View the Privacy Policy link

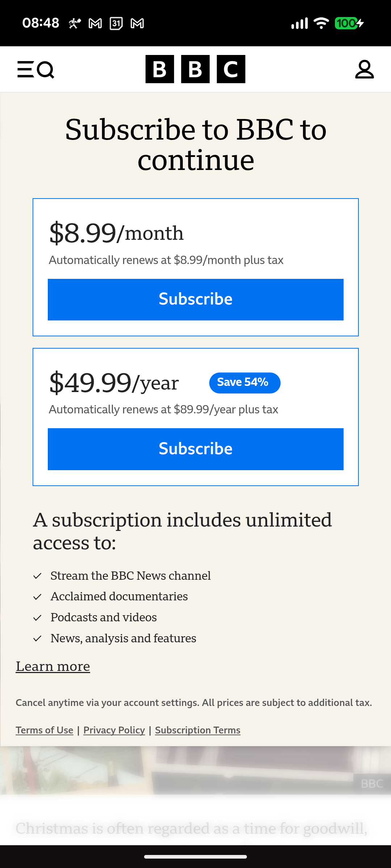point(114,730)
